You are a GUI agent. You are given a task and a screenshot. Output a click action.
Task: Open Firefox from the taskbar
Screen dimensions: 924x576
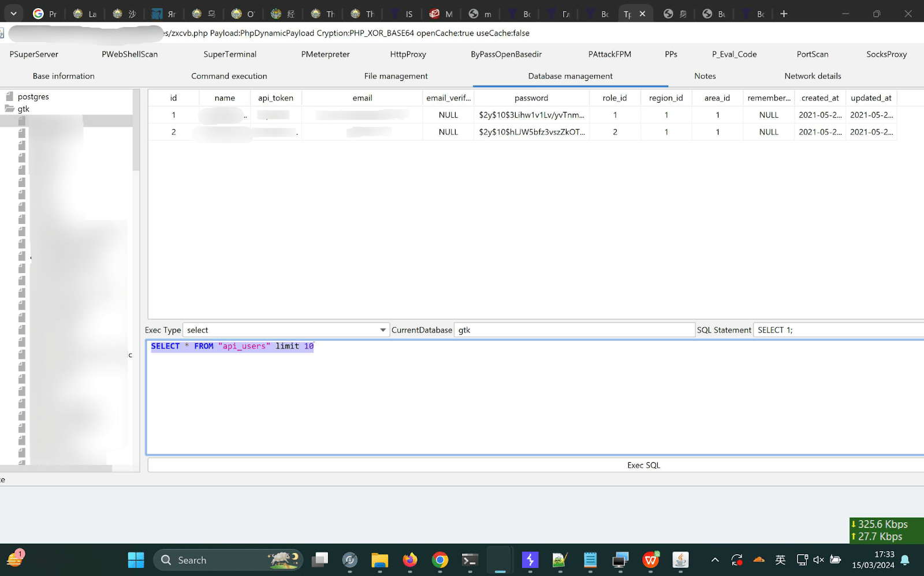[410, 559]
